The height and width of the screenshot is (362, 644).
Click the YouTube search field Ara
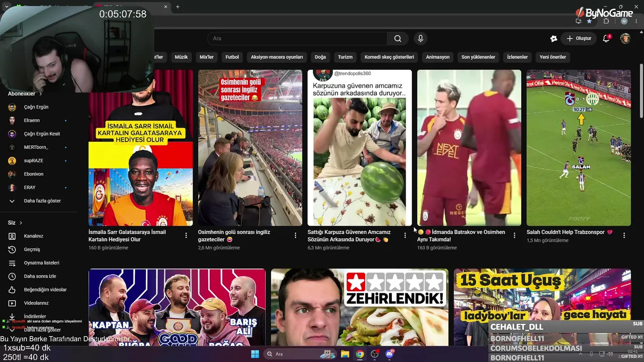coord(297,39)
